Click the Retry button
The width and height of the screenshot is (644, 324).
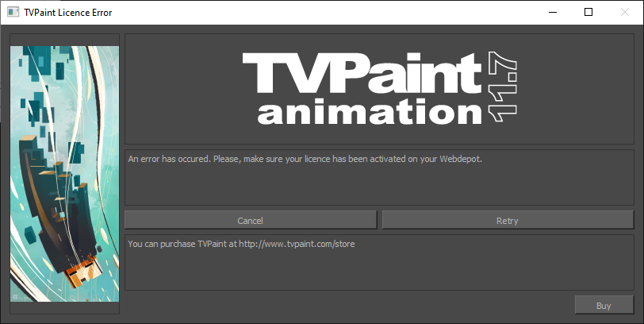[x=508, y=221]
